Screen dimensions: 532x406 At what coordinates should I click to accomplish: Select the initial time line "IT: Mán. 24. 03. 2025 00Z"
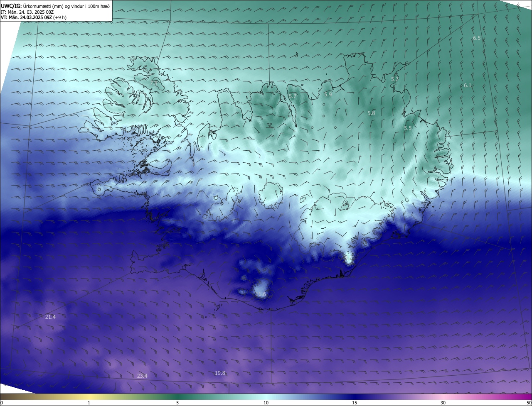27,12
